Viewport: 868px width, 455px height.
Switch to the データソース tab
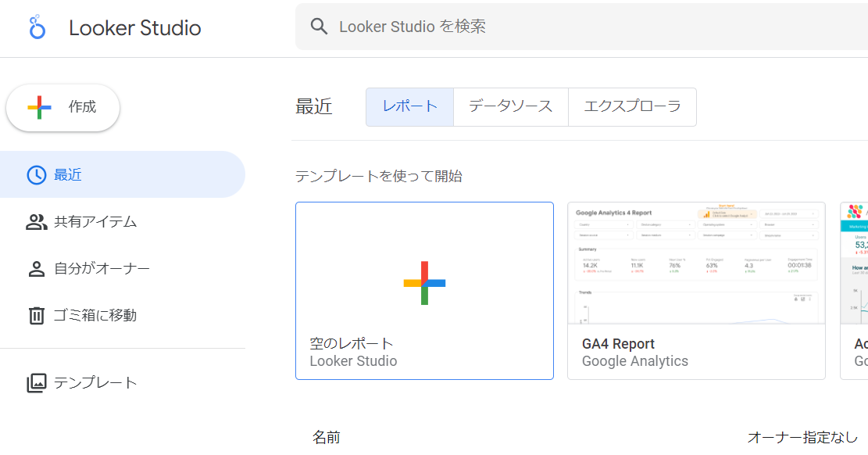[511, 106]
